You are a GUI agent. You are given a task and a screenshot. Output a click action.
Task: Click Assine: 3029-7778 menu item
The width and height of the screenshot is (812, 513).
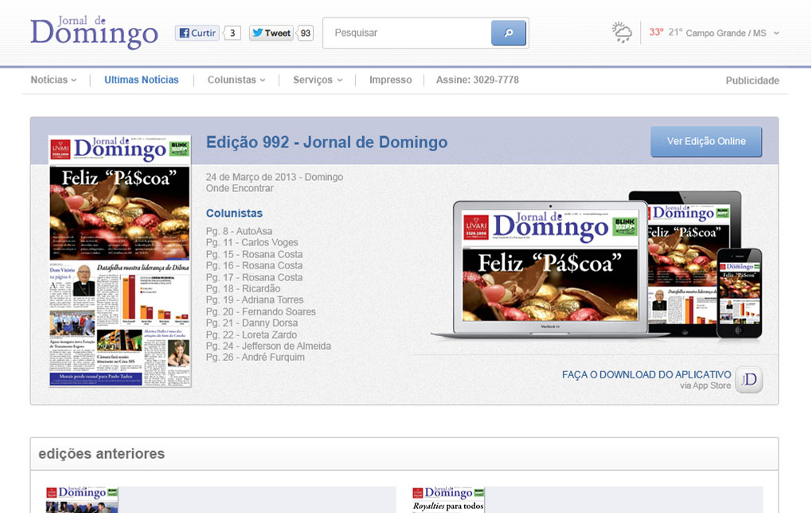click(x=478, y=80)
